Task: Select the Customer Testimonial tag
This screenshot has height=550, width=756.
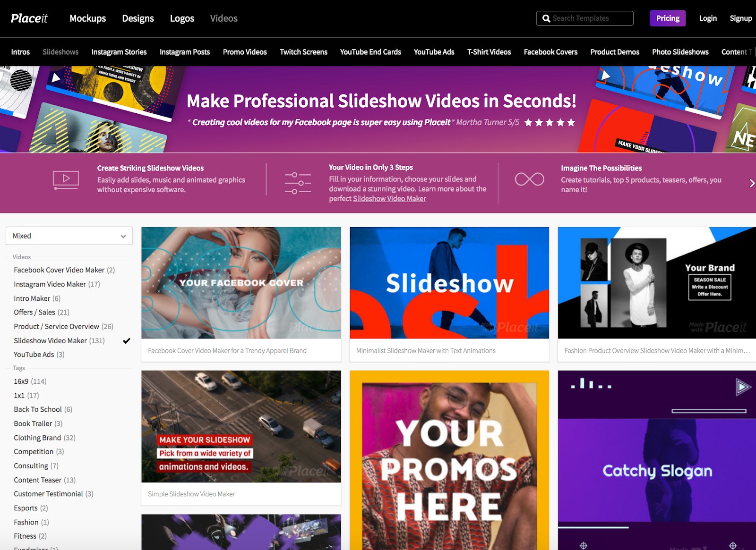Action: [x=53, y=494]
